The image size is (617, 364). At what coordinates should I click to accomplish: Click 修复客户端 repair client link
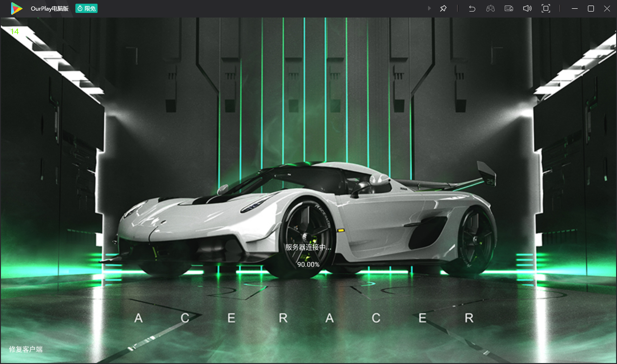(x=26, y=349)
